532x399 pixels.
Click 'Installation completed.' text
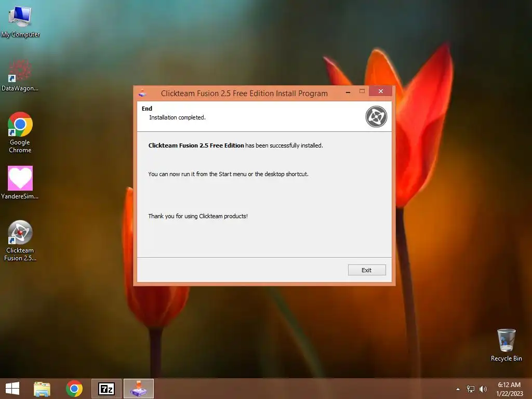click(x=178, y=117)
